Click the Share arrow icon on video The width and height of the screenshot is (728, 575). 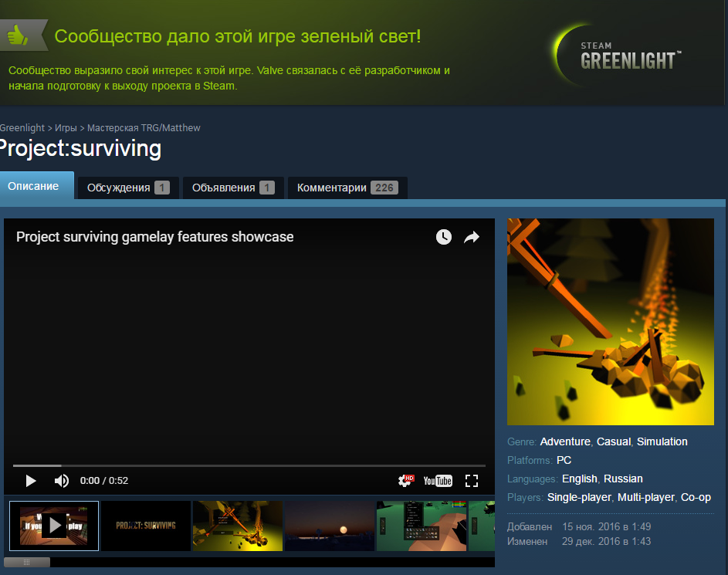click(472, 237)
